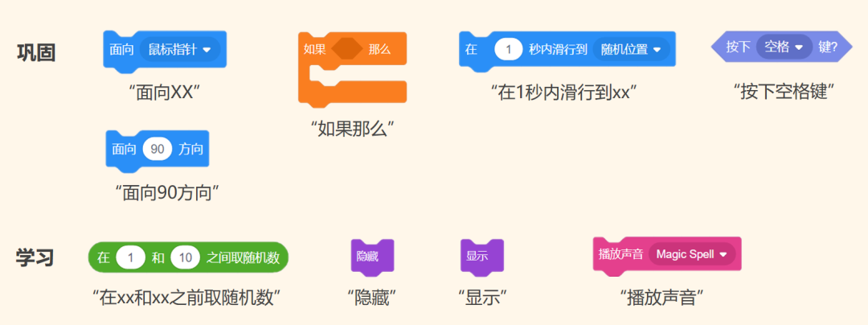Select the blue 面向 鼠标指针 block
Image resolution: width=868 pixels, height=325 pixels.
[165, 51]
